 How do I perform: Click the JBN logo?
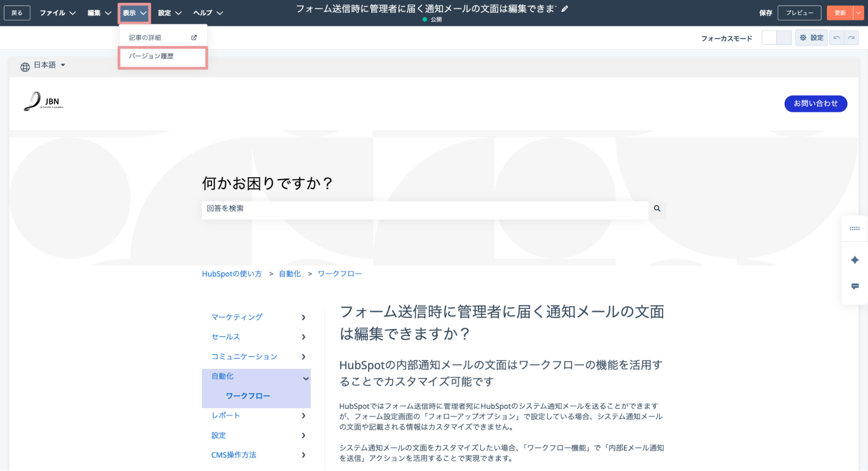(43, 102)
